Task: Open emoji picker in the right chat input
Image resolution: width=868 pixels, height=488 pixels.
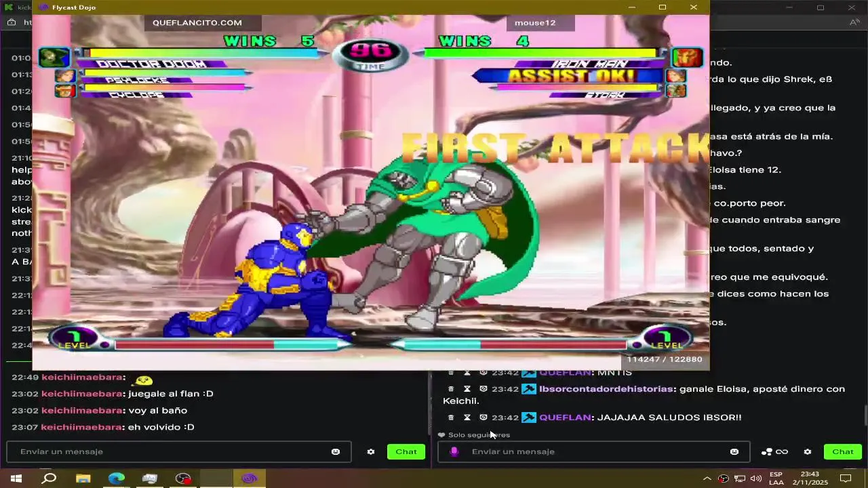Action: 734,451
